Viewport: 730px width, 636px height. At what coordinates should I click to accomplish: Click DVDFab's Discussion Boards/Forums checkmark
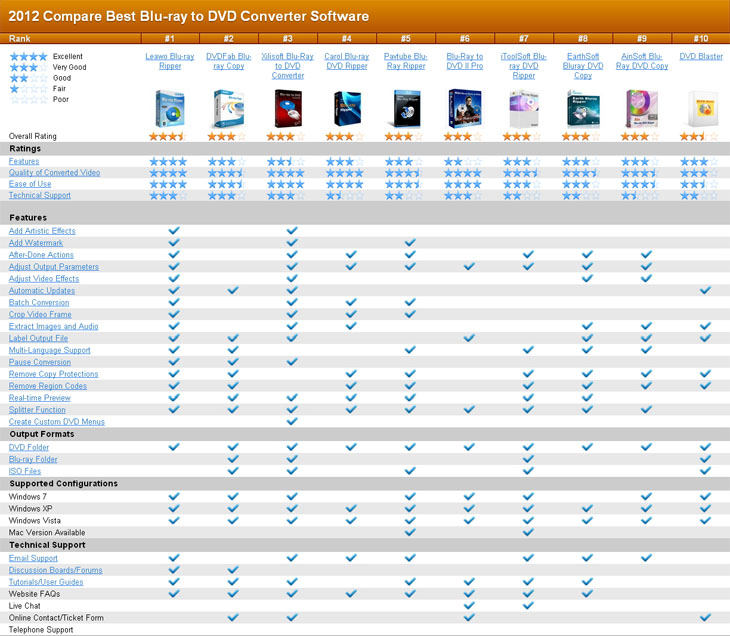pyautogui.click(x=233, y=569)
